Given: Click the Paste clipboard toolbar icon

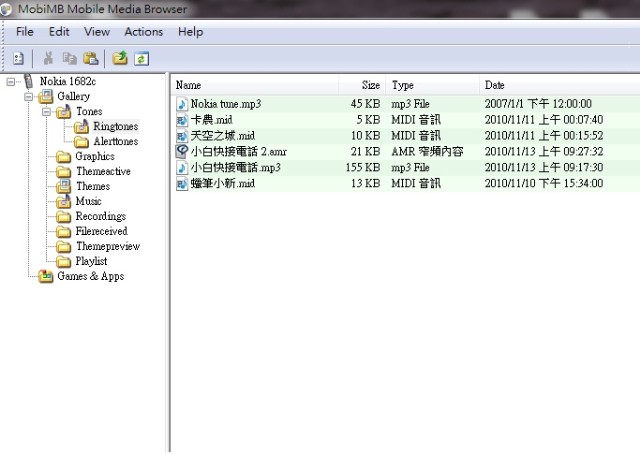Looking at the screenshot, I should click(x=91, y=59).
